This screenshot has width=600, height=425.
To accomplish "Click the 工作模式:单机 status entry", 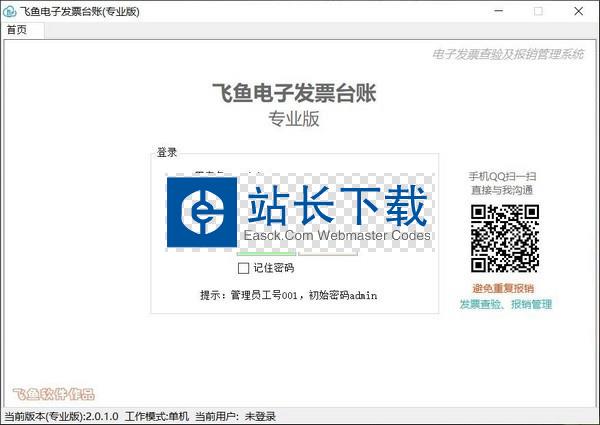I will [x=157, y=417].
